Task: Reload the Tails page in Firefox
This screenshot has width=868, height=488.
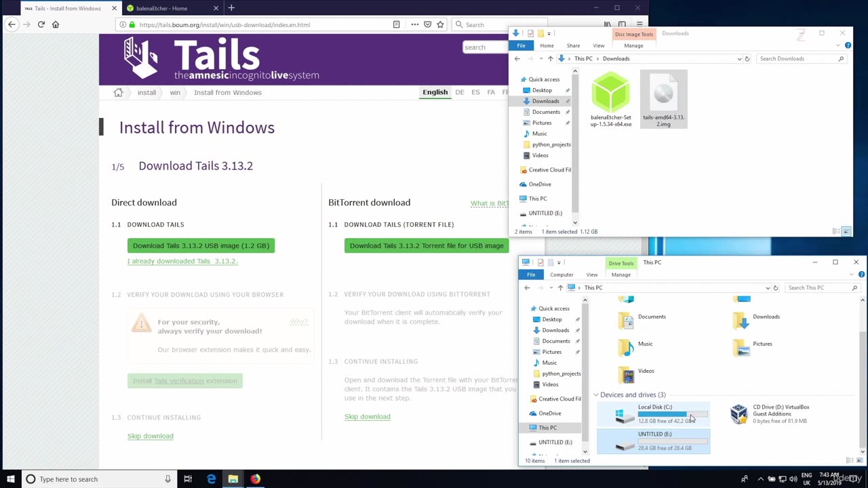Action: pos(41,24)
